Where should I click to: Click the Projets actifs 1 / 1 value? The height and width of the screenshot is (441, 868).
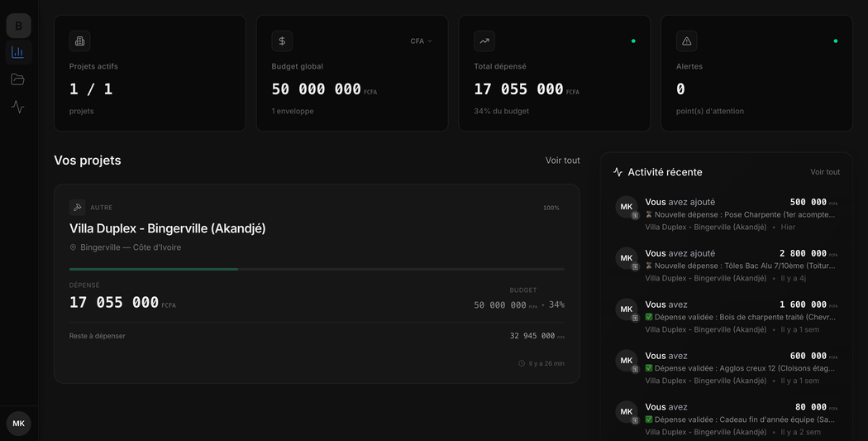point(91,89)
